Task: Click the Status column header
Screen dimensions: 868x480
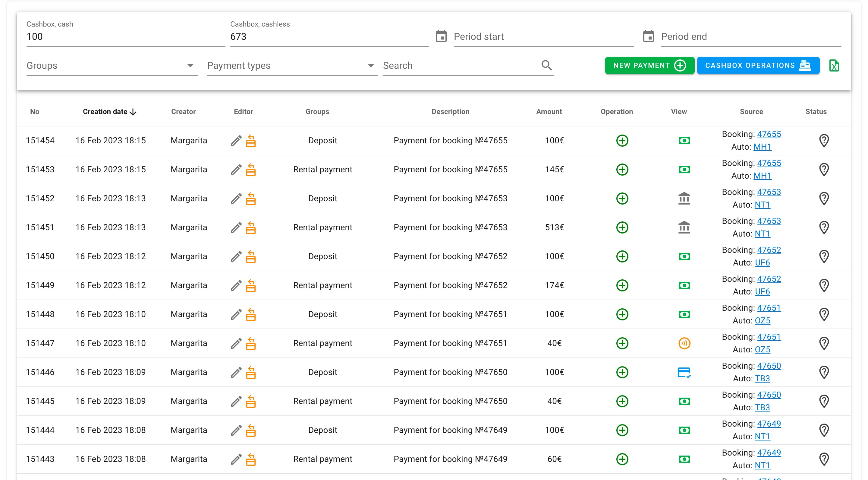Action: (816, 112)
